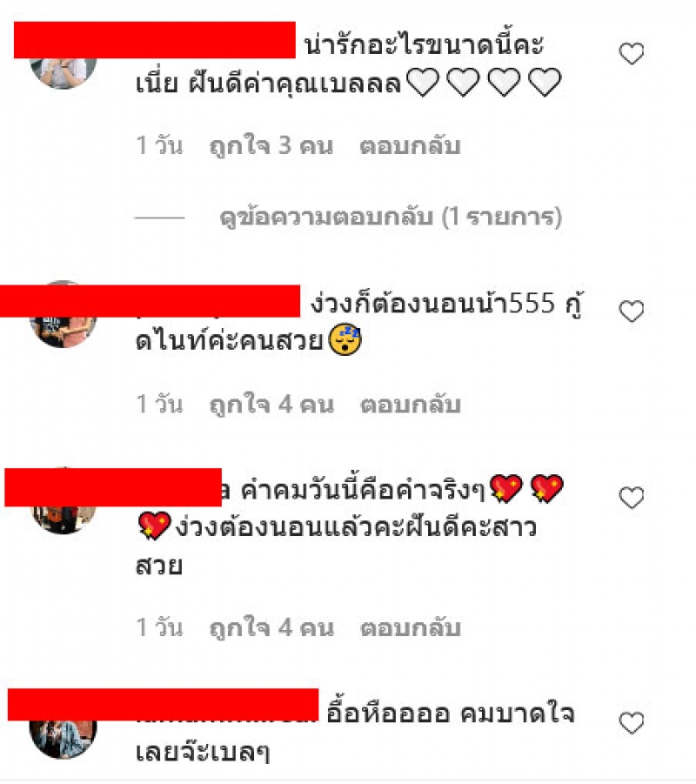Click 1 วัน timestamp on first comment

point(159,145)
